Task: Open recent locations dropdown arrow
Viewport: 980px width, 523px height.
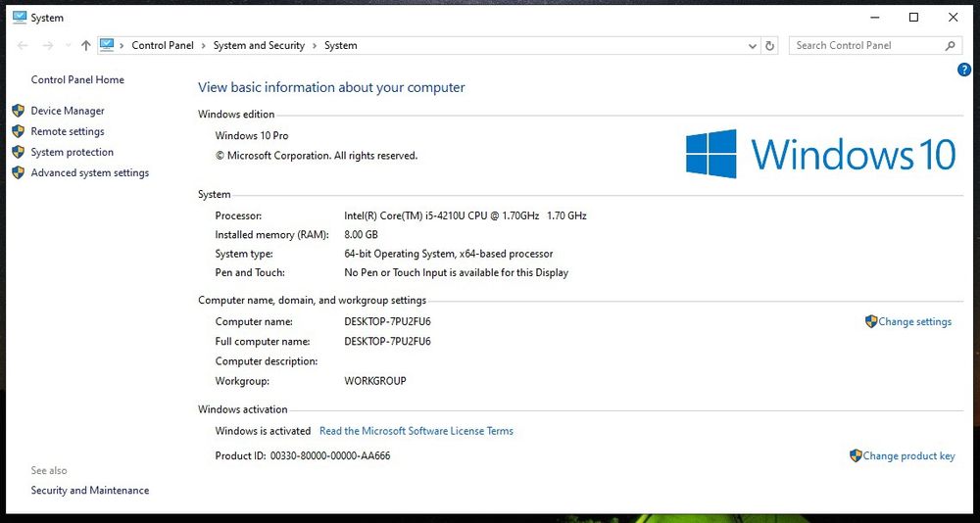Action: pyautogui.click(x=69, y=46)
